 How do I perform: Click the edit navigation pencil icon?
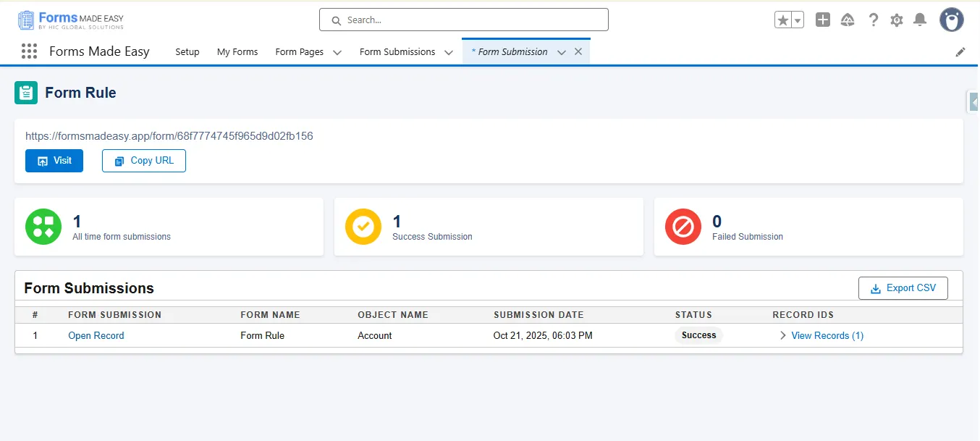point(960,52)
